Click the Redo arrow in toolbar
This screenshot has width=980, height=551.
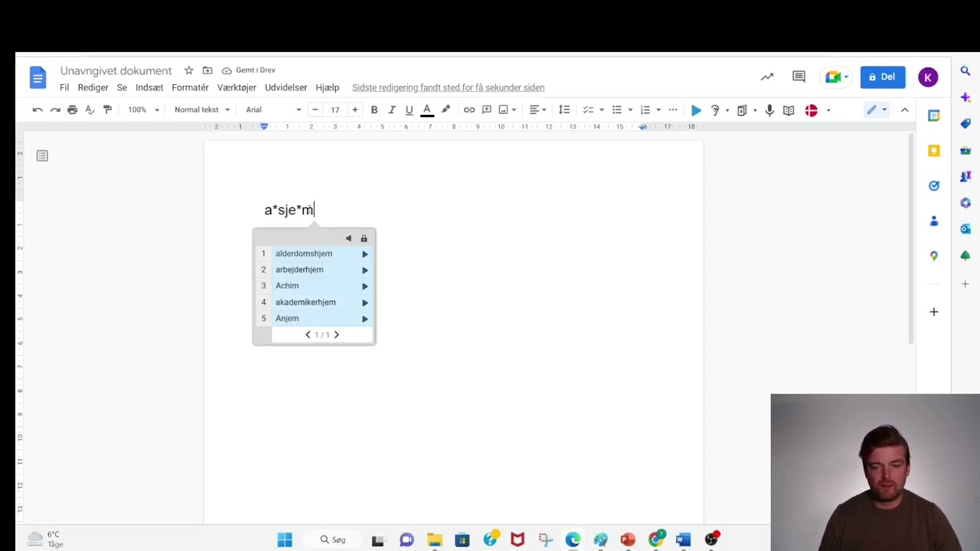(55, 110)
